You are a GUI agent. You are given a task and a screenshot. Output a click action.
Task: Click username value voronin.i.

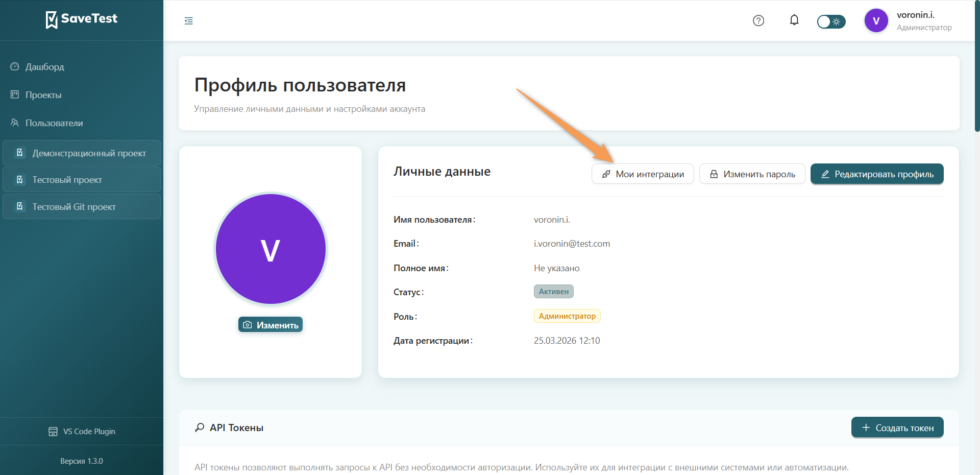(552, 220)
